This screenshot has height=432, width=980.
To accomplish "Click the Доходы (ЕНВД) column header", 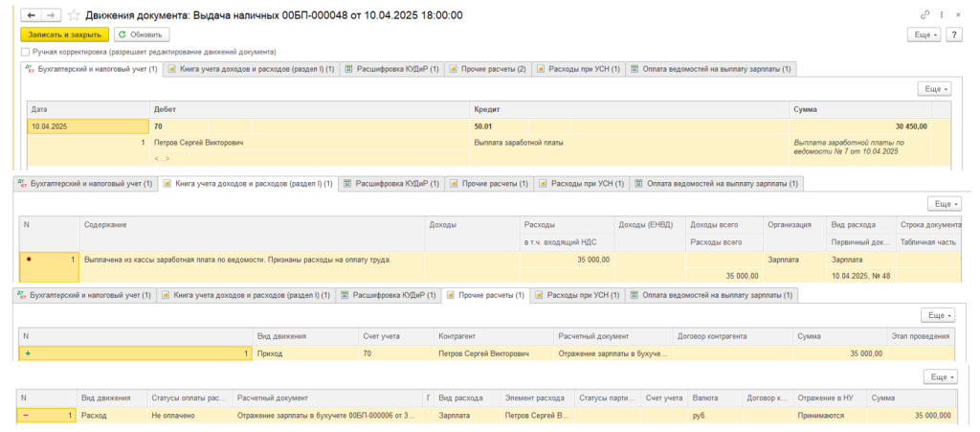I will coord(650,224).
